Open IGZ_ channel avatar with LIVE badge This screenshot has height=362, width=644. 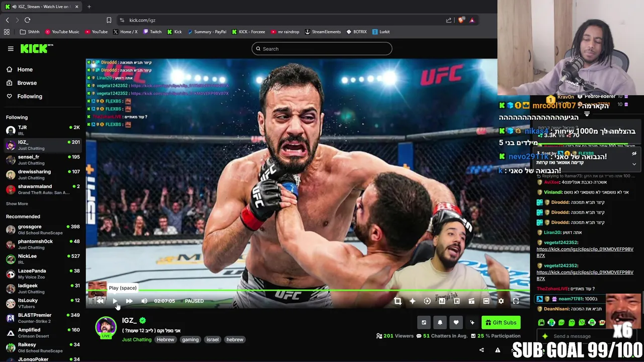pyautogui.click(x=106, y=327)
